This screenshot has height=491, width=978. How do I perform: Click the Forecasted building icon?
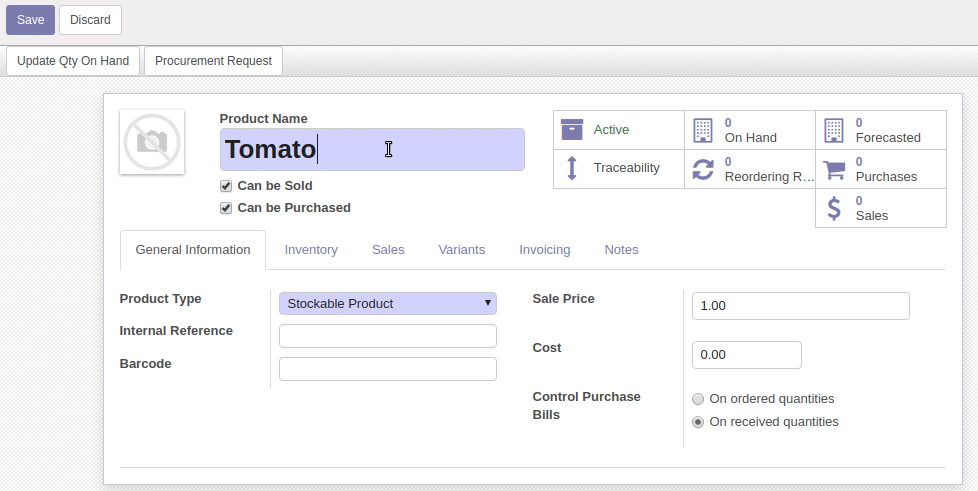click(834, 130)
